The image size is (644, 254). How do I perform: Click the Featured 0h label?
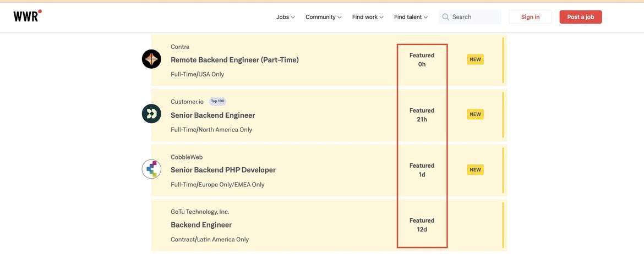[422, 60]
